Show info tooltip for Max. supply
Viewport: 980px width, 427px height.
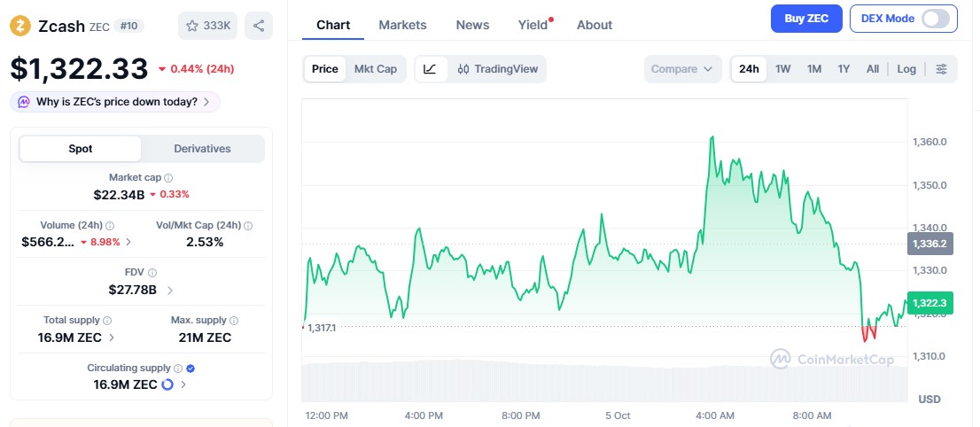[234, 320]
